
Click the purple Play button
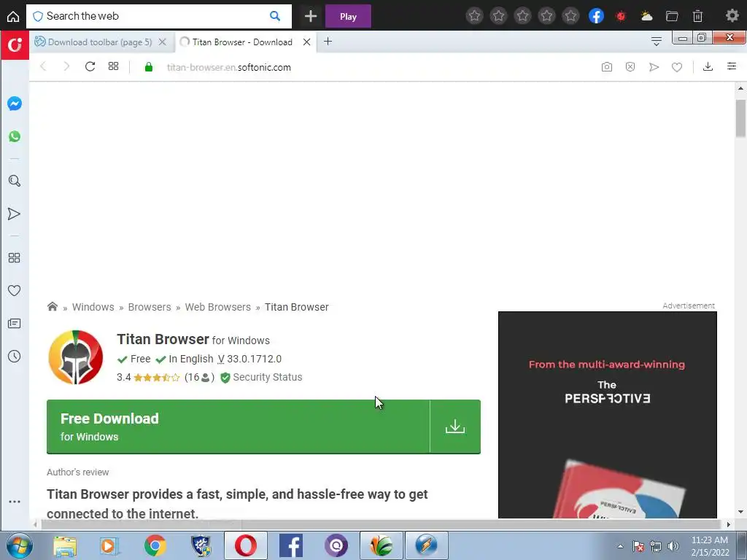click(348, 16)
